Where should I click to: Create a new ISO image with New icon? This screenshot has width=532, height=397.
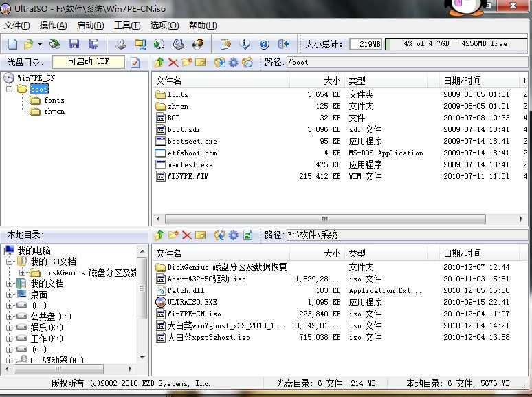(13, 44)
